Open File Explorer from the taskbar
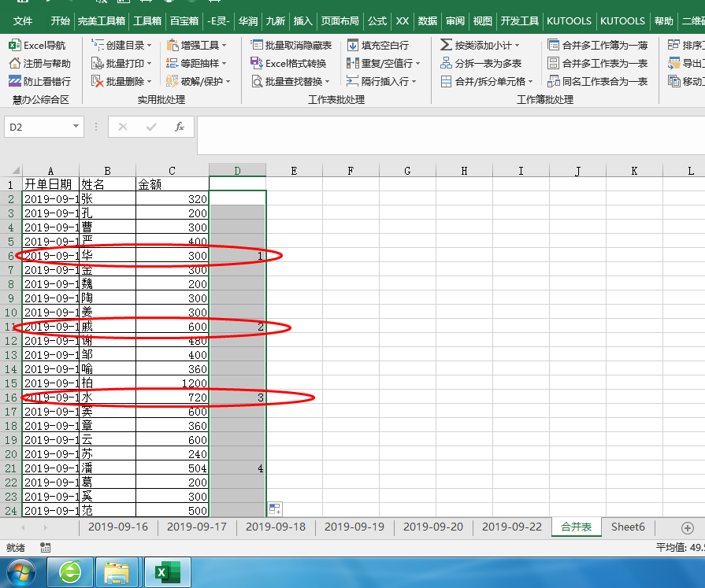This screenshot has width=705, height=588. pyautogui.click(x=117, y=573)
